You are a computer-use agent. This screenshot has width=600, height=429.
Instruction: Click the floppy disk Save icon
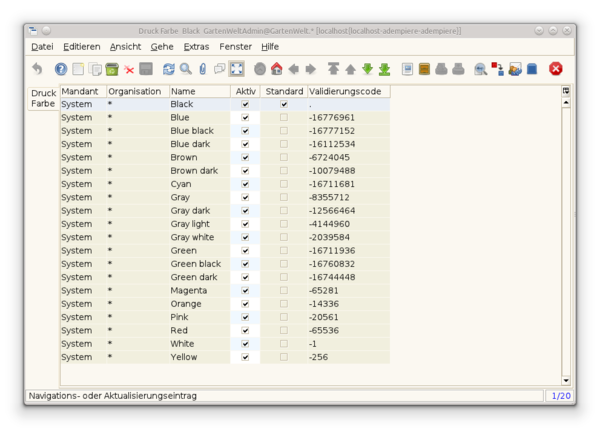(146, 69)
